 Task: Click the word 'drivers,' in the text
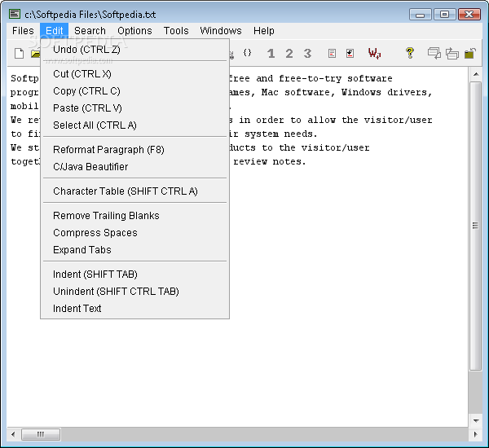pyautogui.click(x=409, y=93)
